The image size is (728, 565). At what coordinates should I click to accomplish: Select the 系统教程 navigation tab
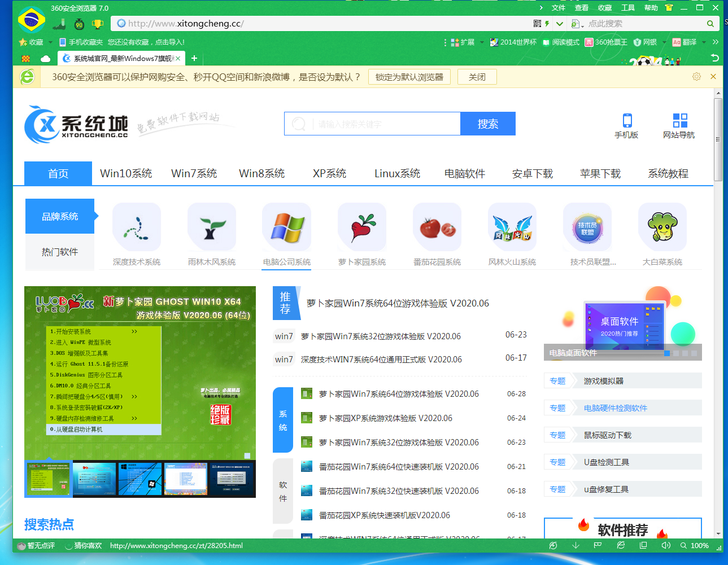pos(668,173)
